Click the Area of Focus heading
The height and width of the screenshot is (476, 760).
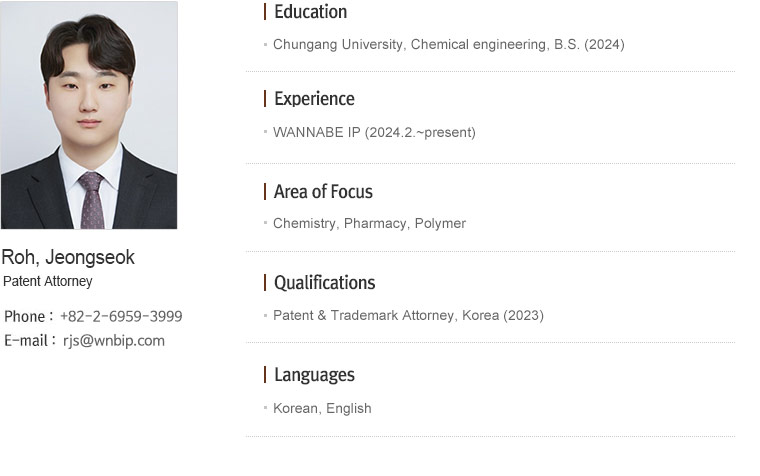tap(323, 192)
